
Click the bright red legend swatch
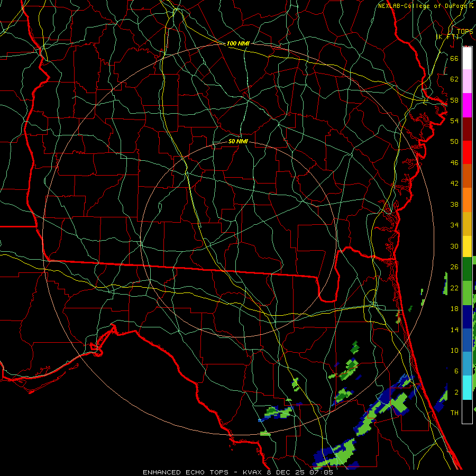click(467, 152)
